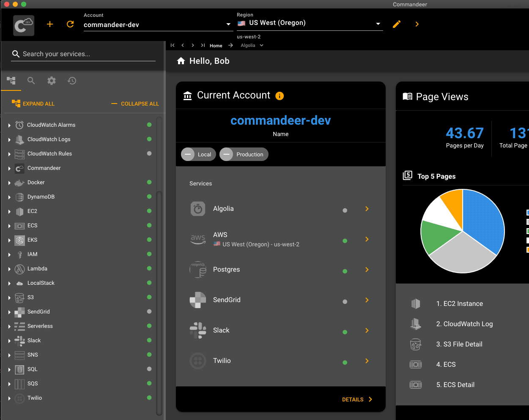529x420 pixels.
Task: Go to last tab with skip-forward arrow
Action: point(203,45)
